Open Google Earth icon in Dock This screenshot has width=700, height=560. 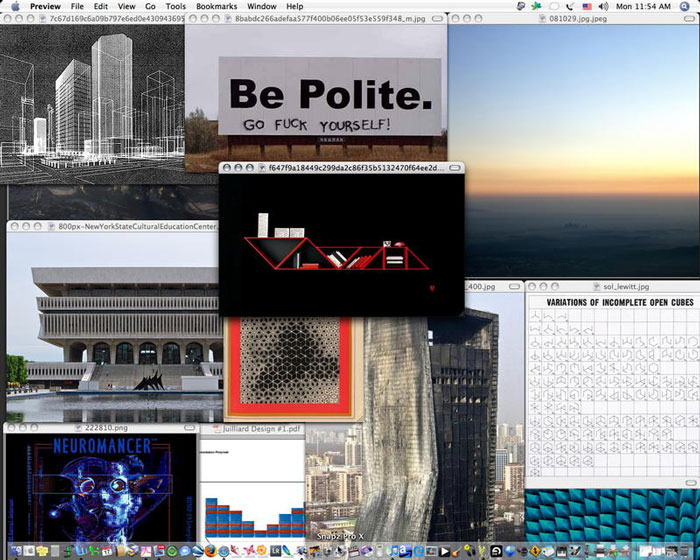[x=198, y=551]
